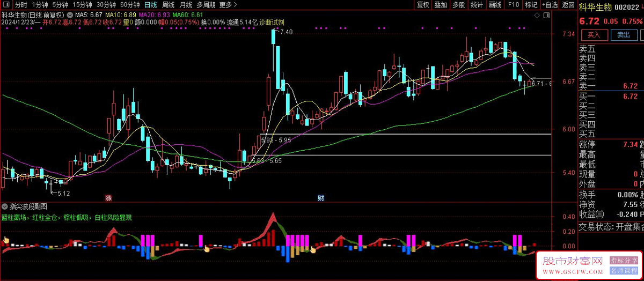
Task: Click the 5.63 - 5.65 gap label
Action: [x=267, y=160]
